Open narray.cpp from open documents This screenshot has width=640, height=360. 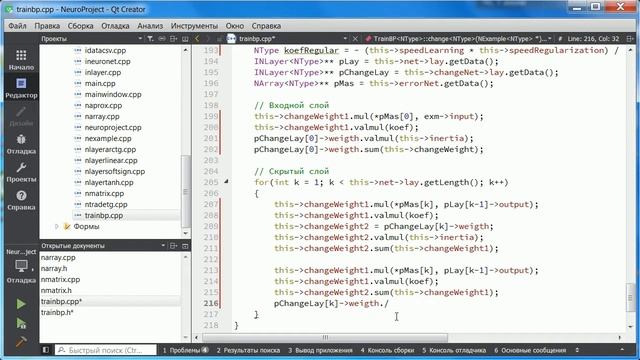tap(58, 258)
